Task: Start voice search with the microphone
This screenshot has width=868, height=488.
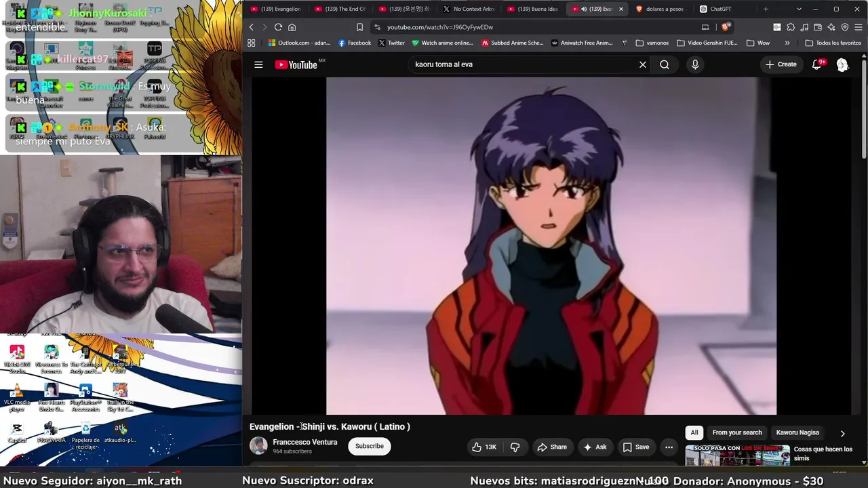Action: click(x=695, y=64)
